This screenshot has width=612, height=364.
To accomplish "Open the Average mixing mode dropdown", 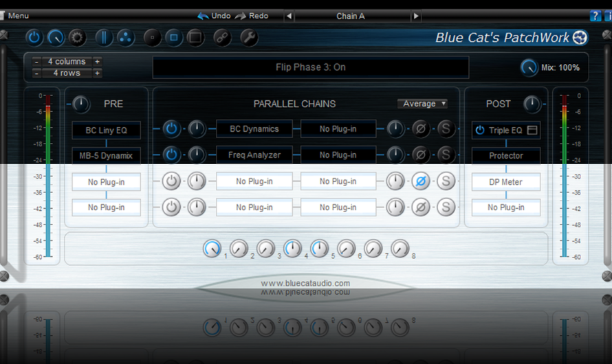I will pos(422,104).
